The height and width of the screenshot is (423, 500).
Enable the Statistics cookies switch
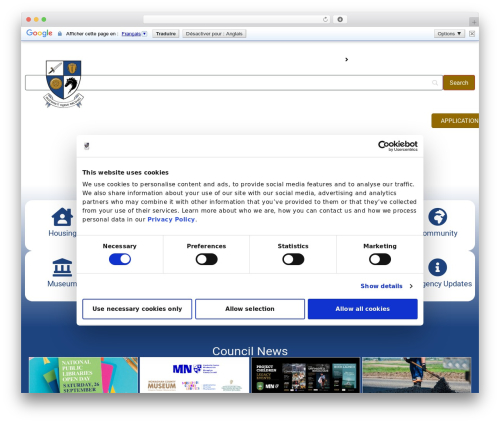293,259
